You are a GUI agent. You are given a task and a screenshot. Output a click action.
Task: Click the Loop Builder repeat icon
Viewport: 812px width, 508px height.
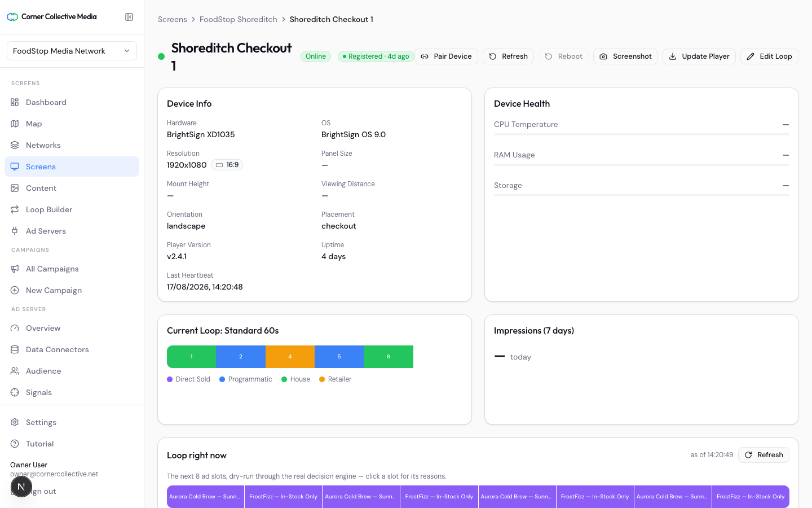[15, 209]
